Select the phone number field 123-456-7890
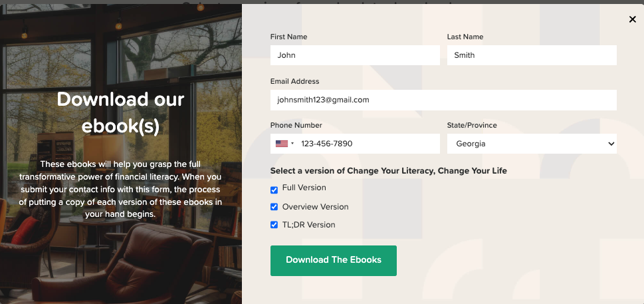 (366, 144)
